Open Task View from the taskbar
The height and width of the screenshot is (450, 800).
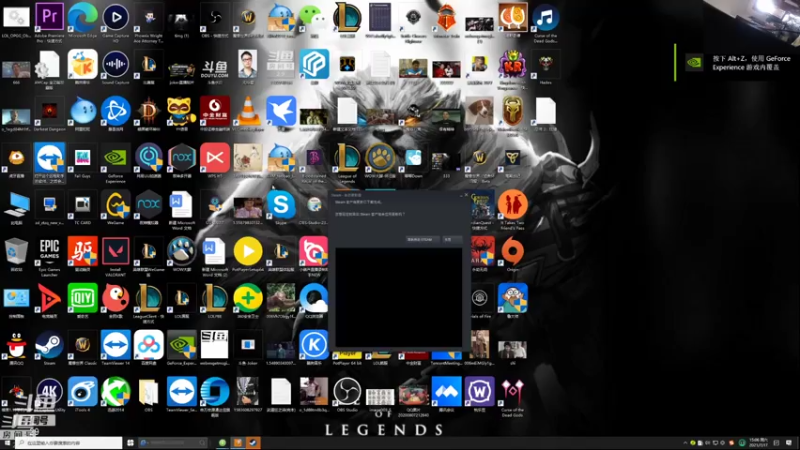click(x=130, y=443)
